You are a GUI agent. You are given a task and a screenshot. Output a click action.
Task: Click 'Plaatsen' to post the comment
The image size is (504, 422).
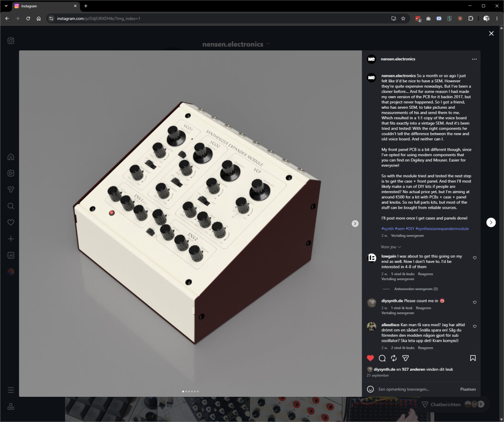(x=468, y=389)
